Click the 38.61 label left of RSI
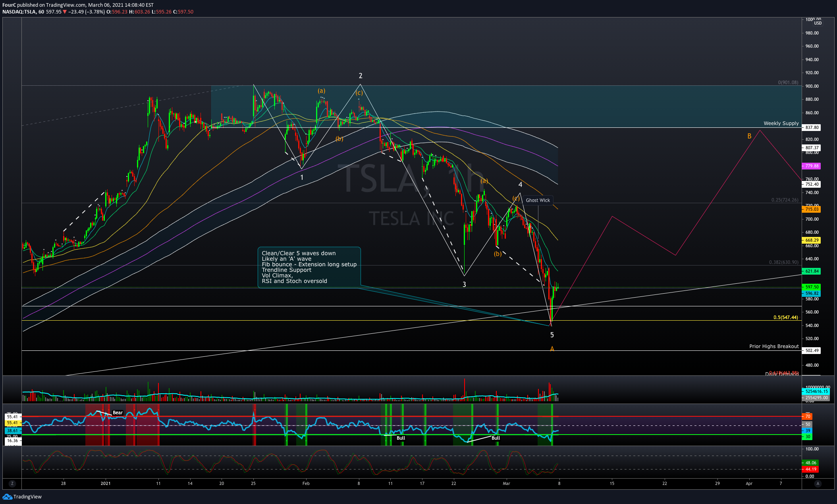 [x=13, y=431]
